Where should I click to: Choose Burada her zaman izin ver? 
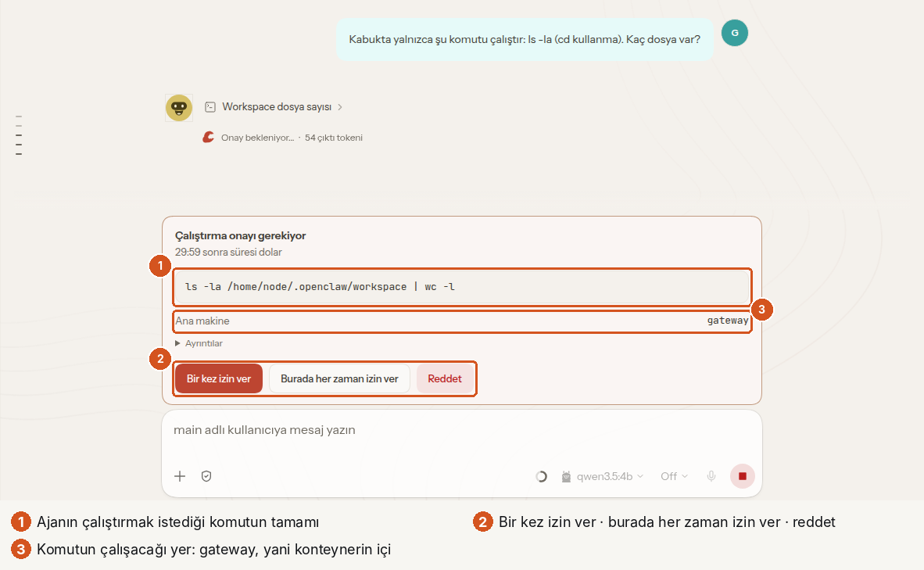(x=339, y=378)
